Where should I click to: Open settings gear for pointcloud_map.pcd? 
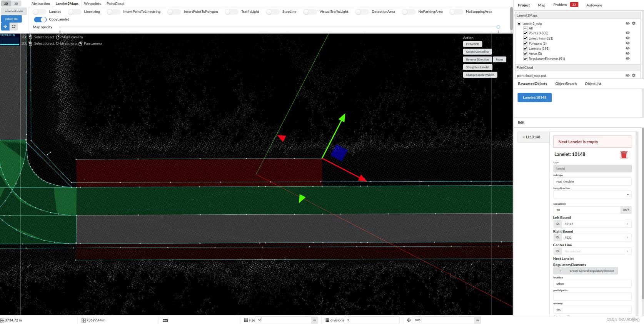coord(634,75)
